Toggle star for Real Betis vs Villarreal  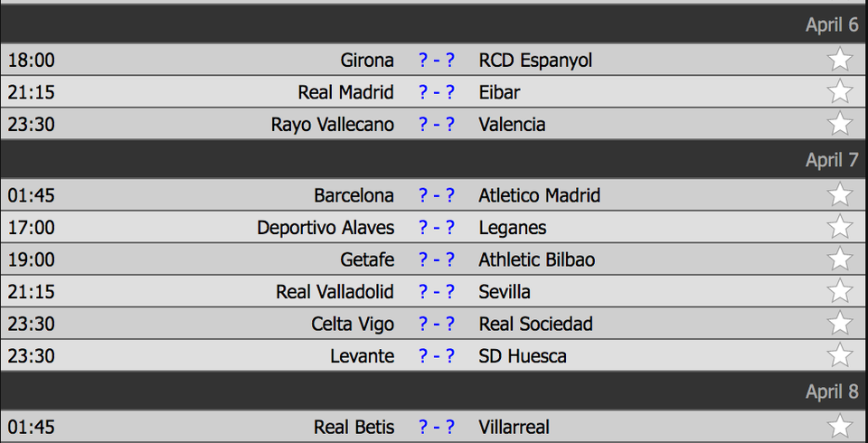pos(840,427)
